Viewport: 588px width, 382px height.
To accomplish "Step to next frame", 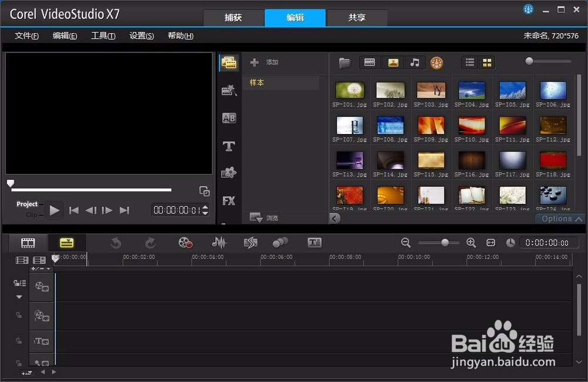I will (107, 210).
